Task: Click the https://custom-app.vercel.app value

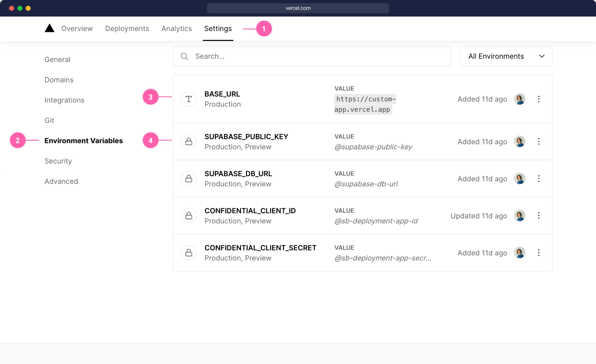Action: point(365,104)
